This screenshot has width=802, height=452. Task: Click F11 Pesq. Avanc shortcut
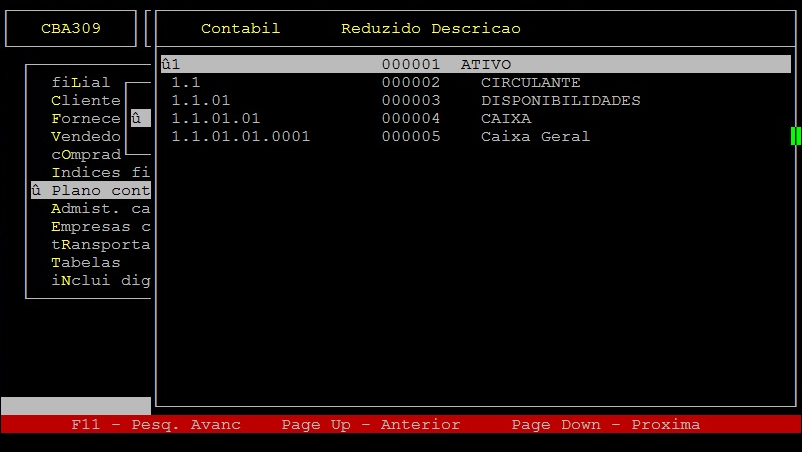point(156,424)
